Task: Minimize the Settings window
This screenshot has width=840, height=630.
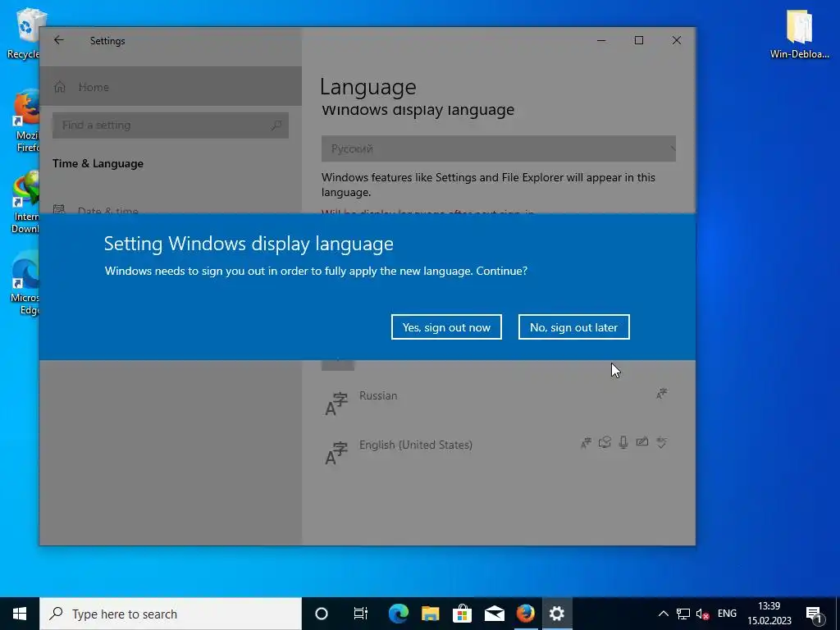Action: tap(601, 40)
